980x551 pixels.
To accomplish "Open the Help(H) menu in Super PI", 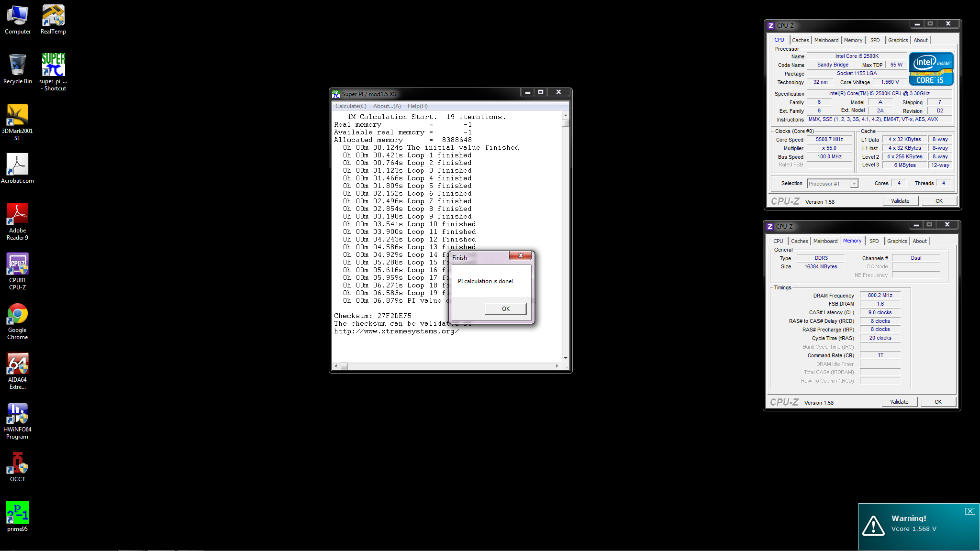I will [417, 106].
